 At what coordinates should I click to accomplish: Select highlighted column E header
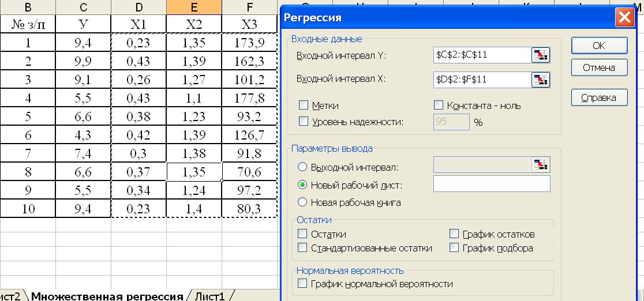point(194,7)
